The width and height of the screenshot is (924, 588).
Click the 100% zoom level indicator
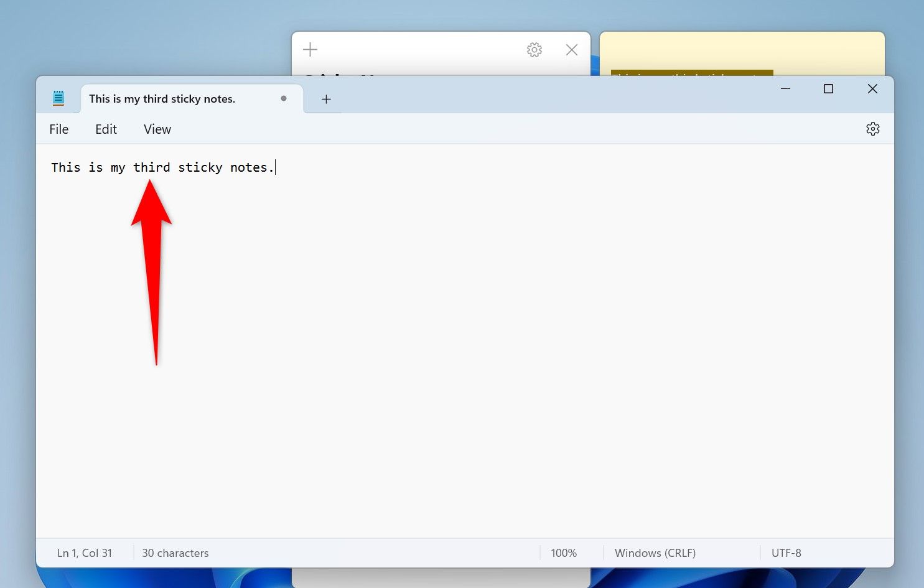click(x=564, y=553)
